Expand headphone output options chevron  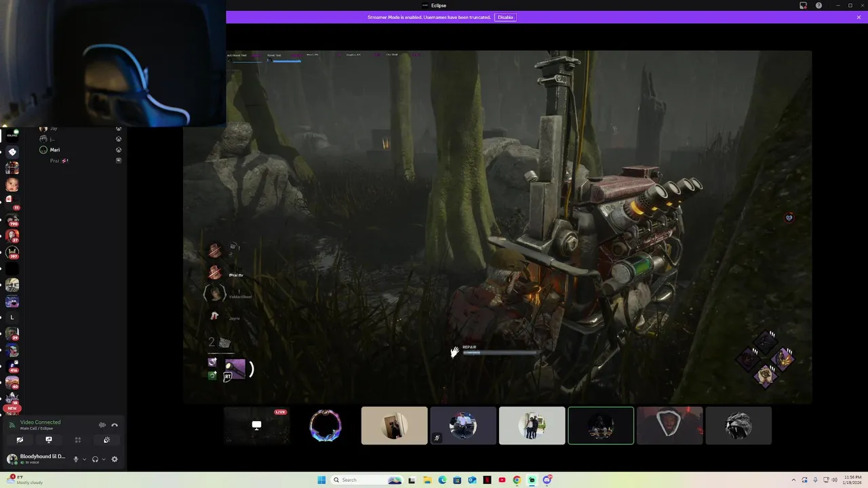pos(103,459)
